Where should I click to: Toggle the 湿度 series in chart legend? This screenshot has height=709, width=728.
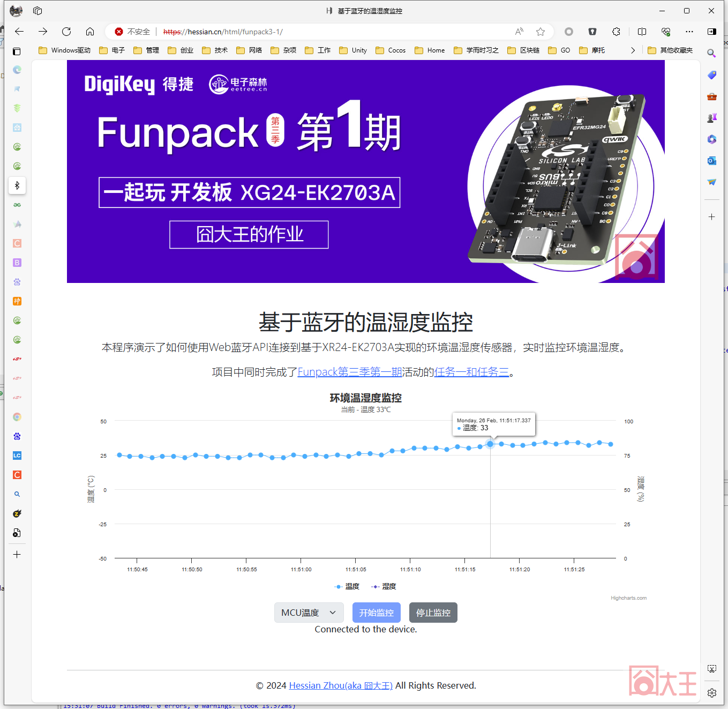(384, 586)
